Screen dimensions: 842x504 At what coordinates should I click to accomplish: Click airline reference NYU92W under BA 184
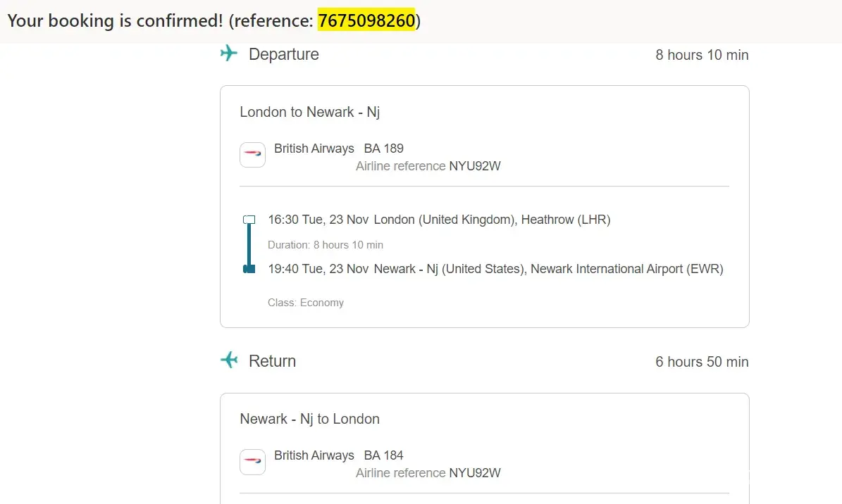474,473
